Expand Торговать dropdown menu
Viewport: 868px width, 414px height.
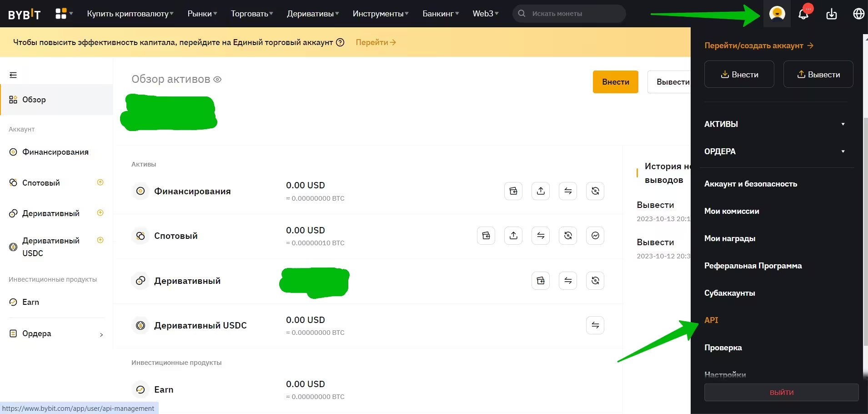tap(252, 14)
